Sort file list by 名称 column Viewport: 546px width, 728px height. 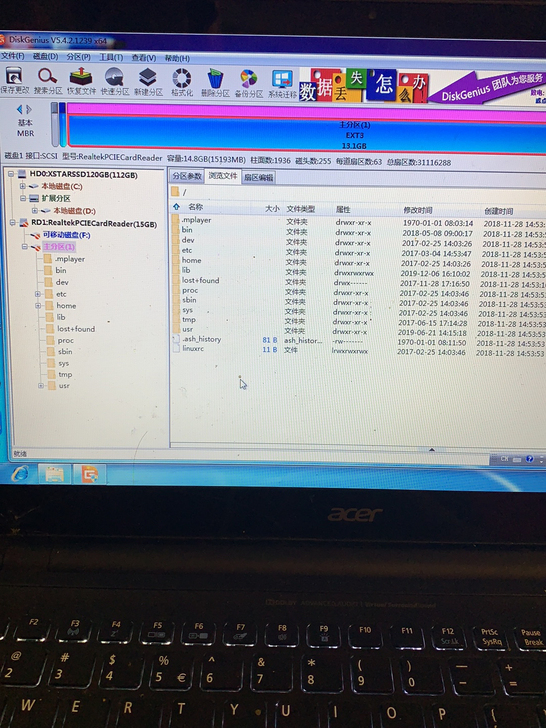pos(195,207)
